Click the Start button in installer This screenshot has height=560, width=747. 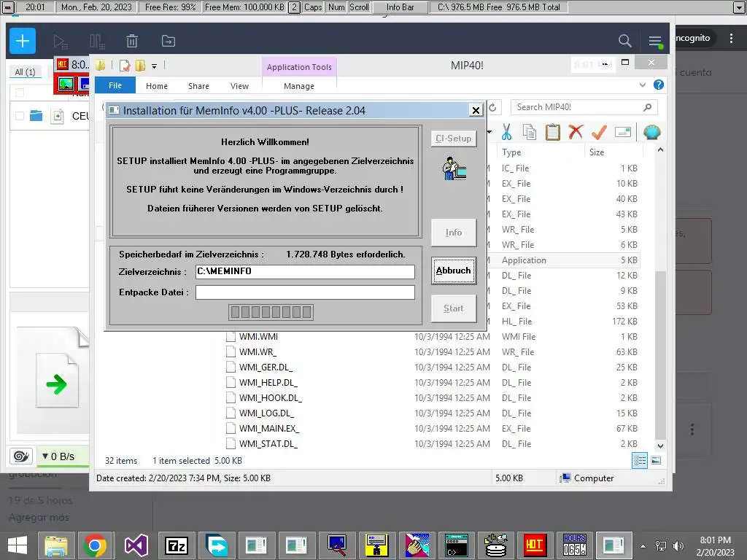454,308
